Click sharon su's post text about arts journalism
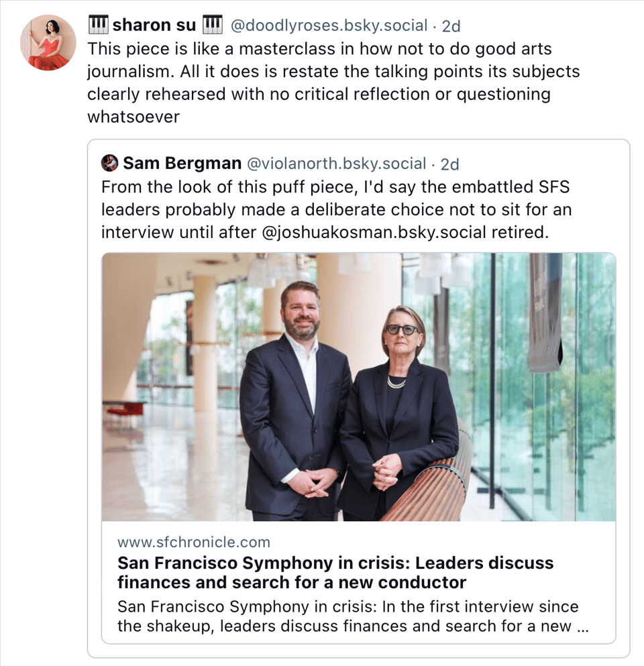The height and width of the screenshot is (666, 644). pos(333,72)
